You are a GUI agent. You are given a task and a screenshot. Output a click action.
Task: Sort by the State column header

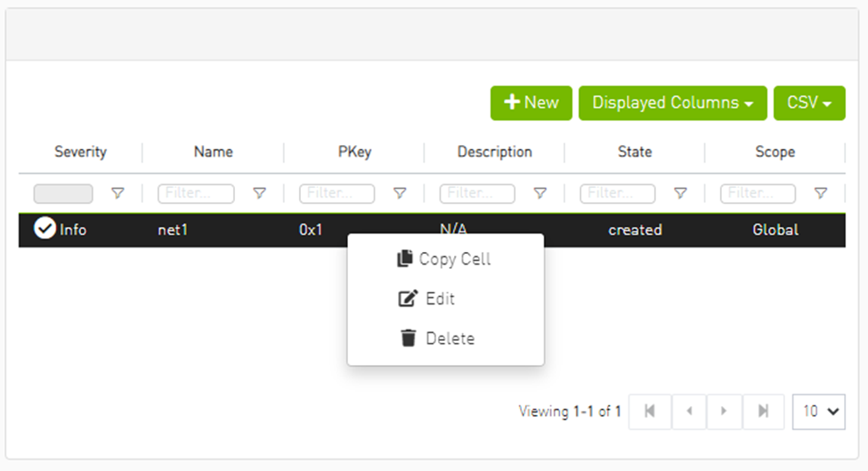tap(635, 151)
